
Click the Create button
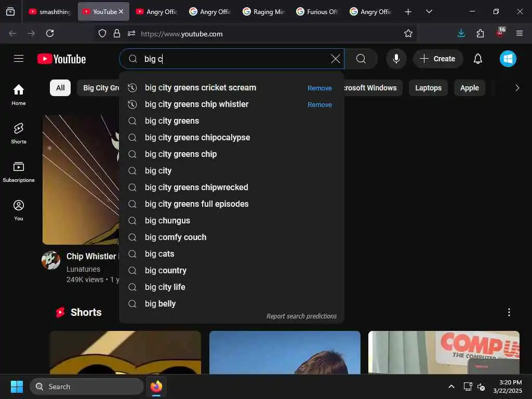[437, 59]
